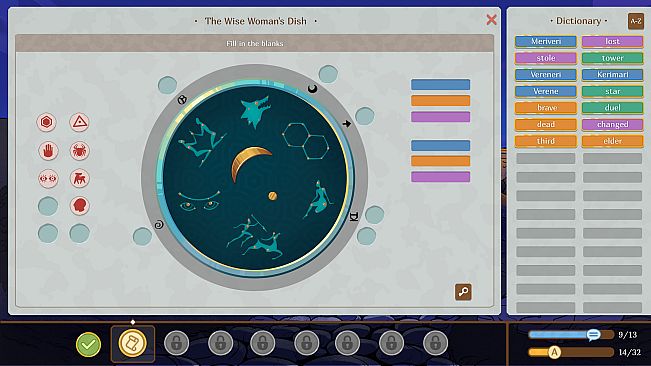The width and height of the screenshot is (651, 366).
Task: Pick the word "stole" from the dictionary
Action: point(546,58)
